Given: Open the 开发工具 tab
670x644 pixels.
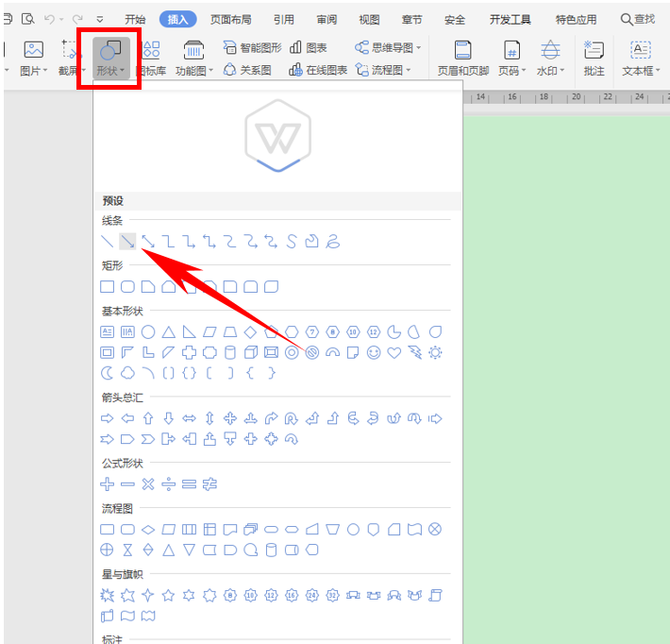Looking at the screenshot, I should point(511,19).
